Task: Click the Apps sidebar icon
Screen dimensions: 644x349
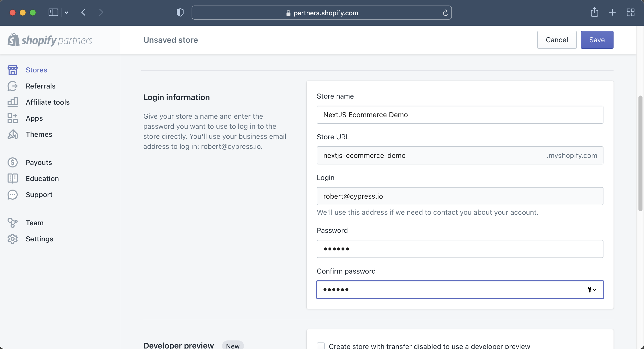Action: (13, 118)
